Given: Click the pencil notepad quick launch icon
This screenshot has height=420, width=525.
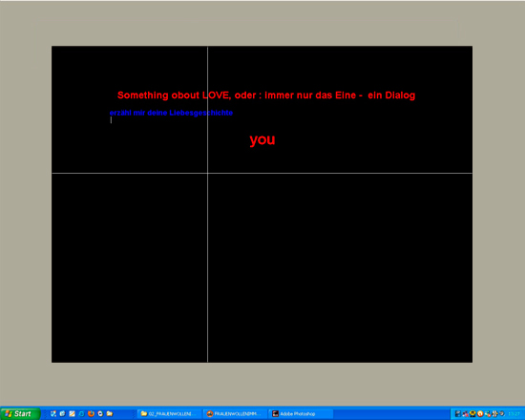Looking at the screenshot, I should 72,413.
